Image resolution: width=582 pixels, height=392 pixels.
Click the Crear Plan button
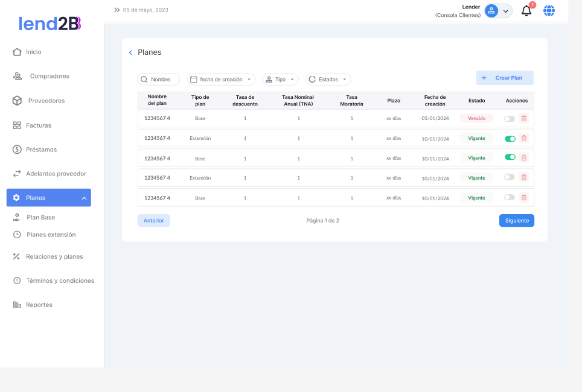504,78
